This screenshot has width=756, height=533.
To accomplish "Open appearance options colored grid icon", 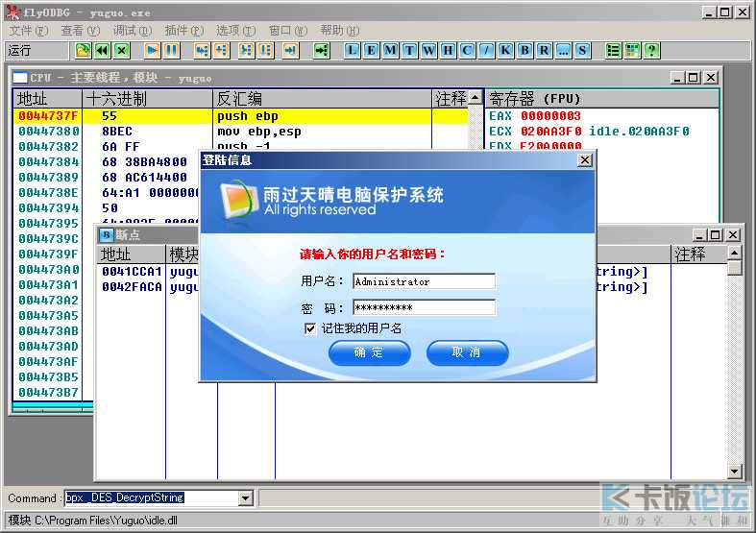I will [632, 50].
